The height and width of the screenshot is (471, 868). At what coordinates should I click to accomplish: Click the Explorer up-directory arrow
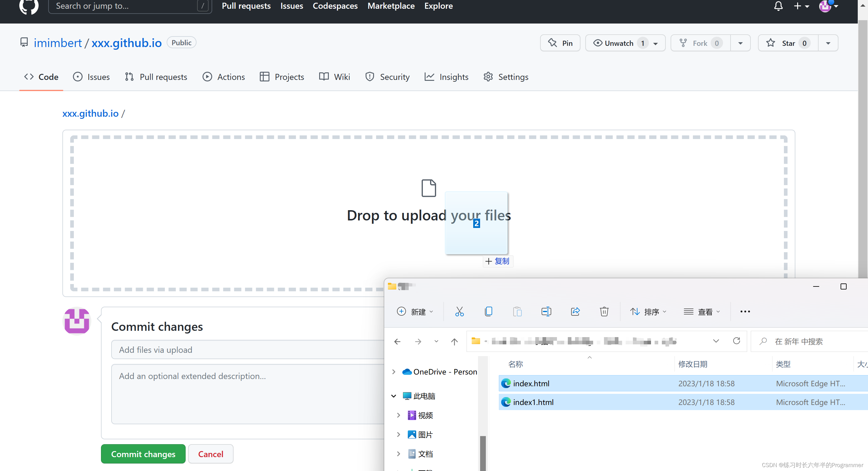[x=454, y=342]
